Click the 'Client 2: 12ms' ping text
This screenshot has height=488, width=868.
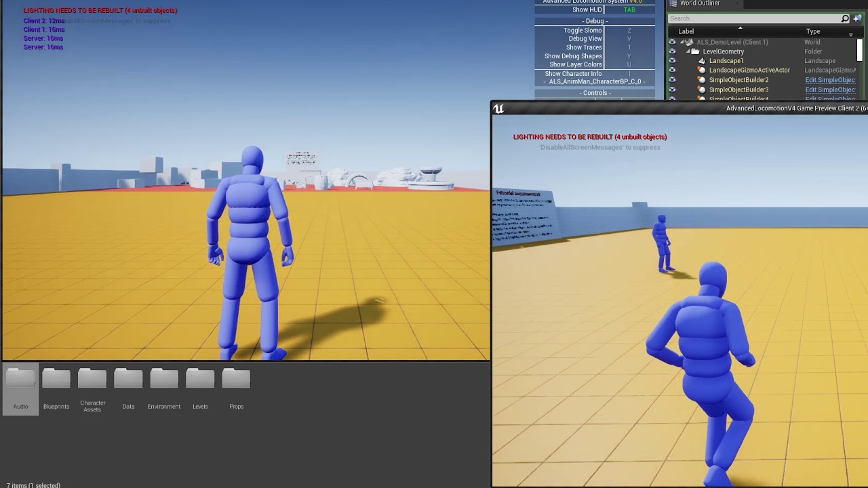44,21
